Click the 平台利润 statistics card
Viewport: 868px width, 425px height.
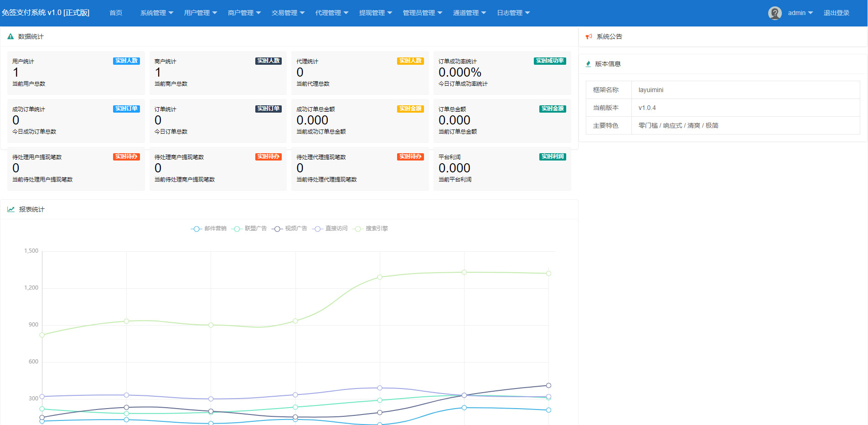(x=502, y=168)
